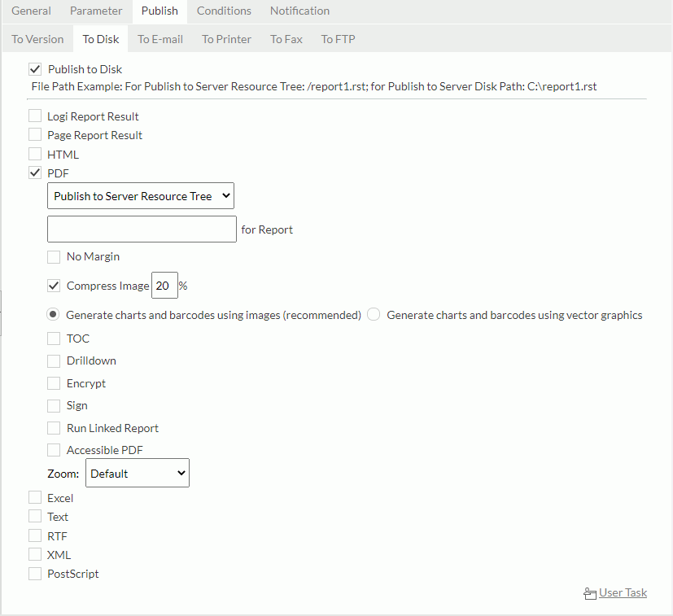Click the User Task icon
Viewport: 673px width, 616px height.
588,592
